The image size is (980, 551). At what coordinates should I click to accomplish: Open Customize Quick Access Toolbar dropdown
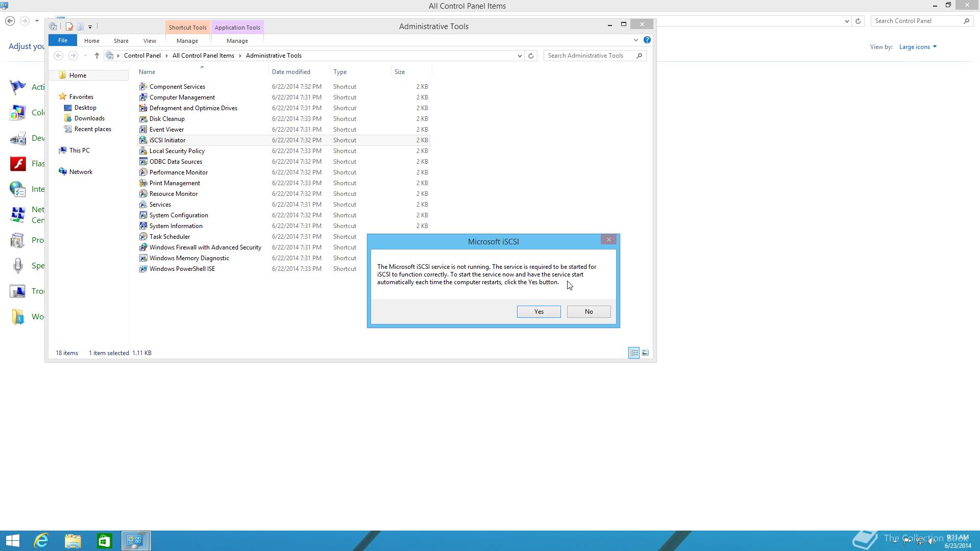point(90,27)
